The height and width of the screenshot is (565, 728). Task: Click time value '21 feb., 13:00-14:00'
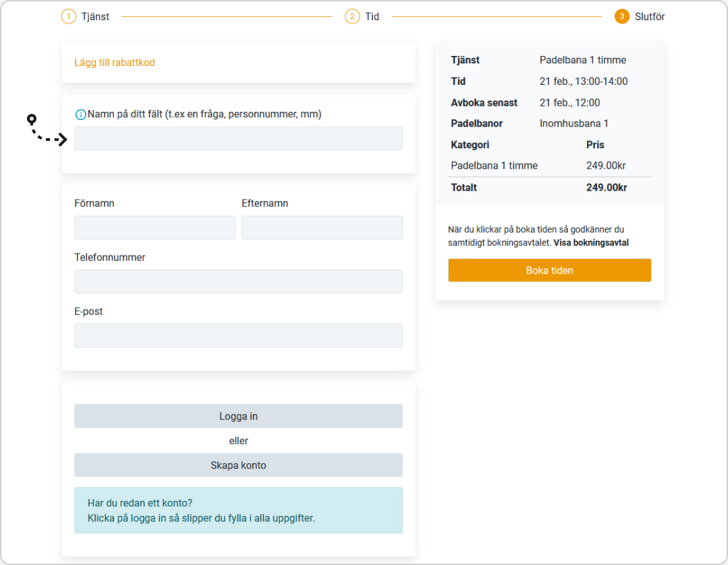click(x=584, y=81)
